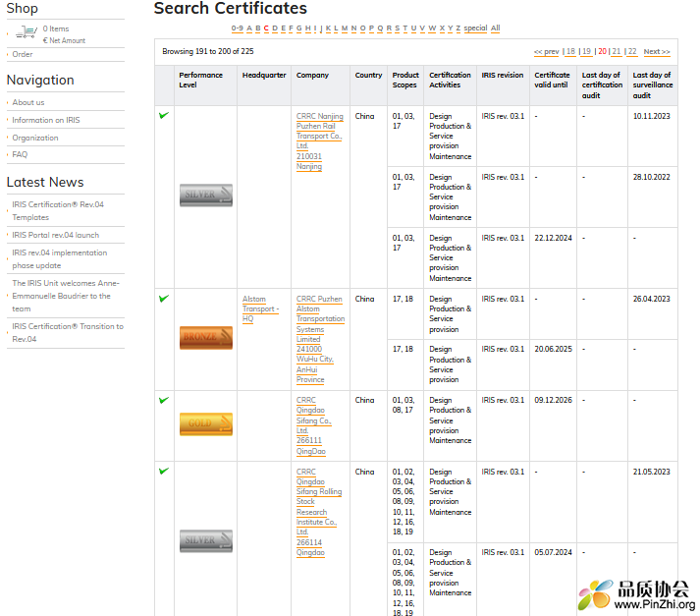Click certificate valid date 05.07.2024
Image resolution: width=700 pixels, height=616 pixels.
(553, 552)
